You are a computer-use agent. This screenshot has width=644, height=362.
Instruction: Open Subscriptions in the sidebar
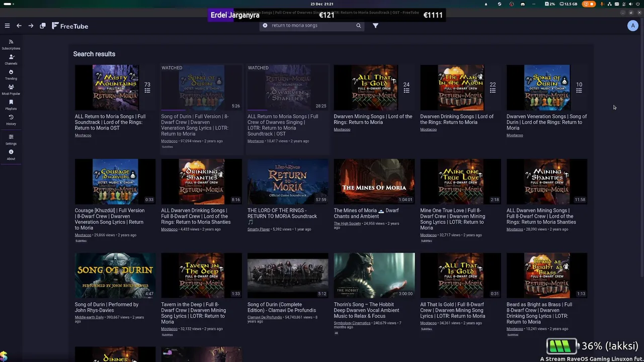click(x=11, y=45)
